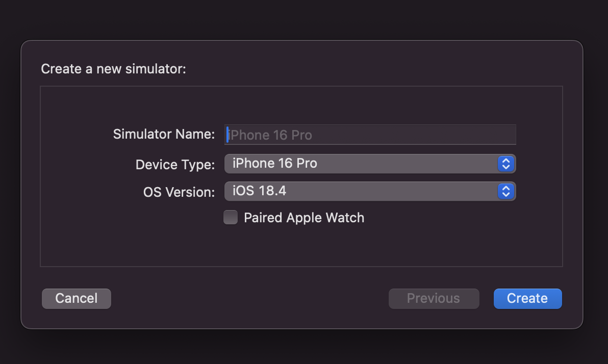Enable the Paired Apple Watch checkbox
The height and width of the screenshot is (364, 608).
pyautogui.click(x=231, y=217)
